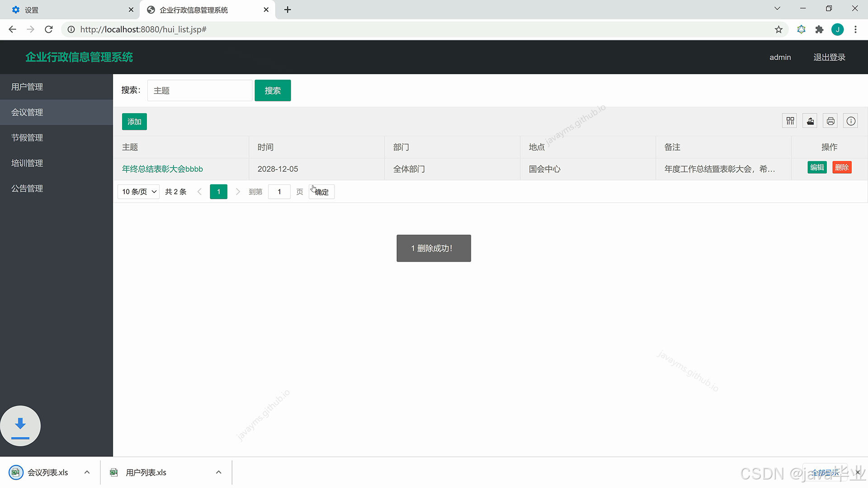868x488 pixels.
Task: Click the 地点 column header
Action: tap(588, 147)
